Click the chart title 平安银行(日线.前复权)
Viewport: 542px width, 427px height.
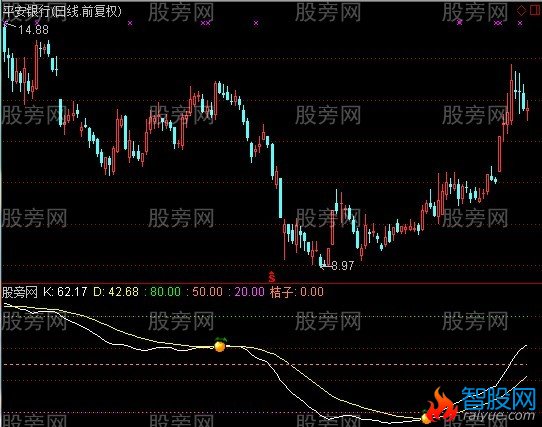click(x=62, y=12)
